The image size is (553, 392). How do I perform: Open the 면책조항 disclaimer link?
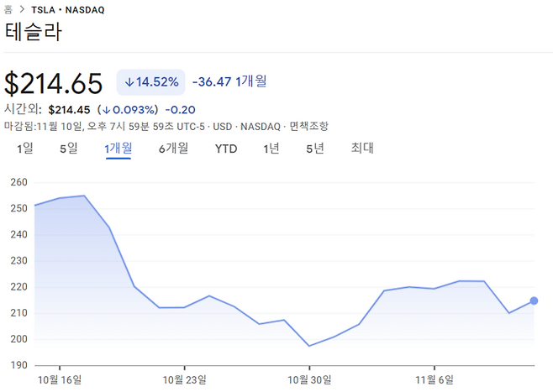308,126
